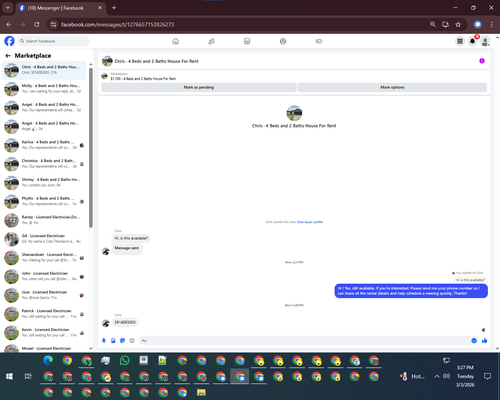Open File Explorer from the taskbar
This screenshot has height=400, width=500.
201,392
